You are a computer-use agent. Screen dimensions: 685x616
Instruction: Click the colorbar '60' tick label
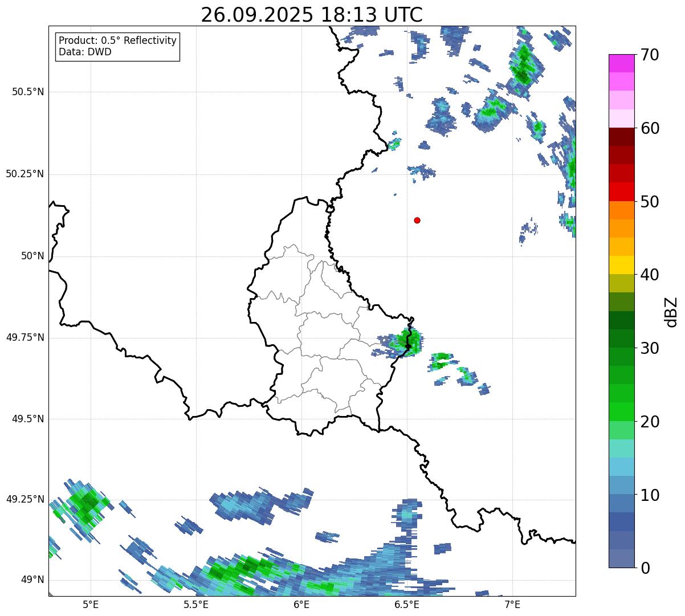(x=650, y=128)
